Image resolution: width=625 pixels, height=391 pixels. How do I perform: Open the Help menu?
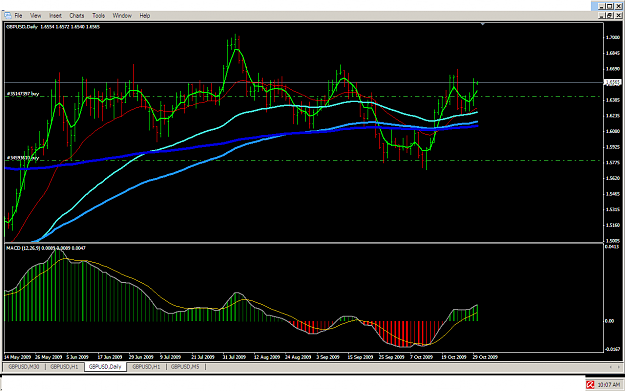(x=145, y=16)
